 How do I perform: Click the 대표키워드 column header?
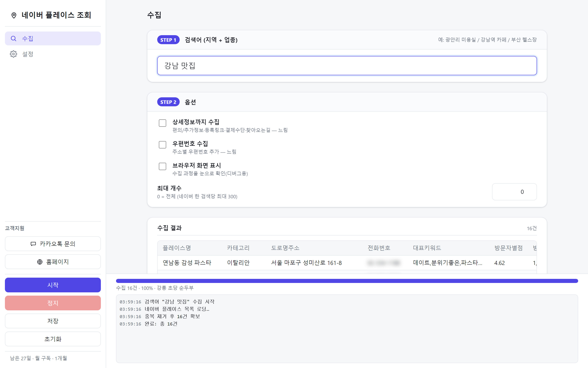427,248
